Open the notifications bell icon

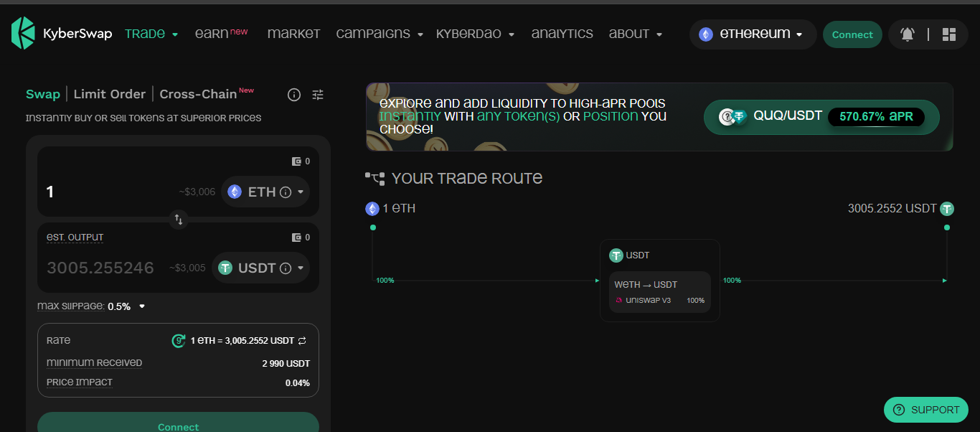point(908,34)
